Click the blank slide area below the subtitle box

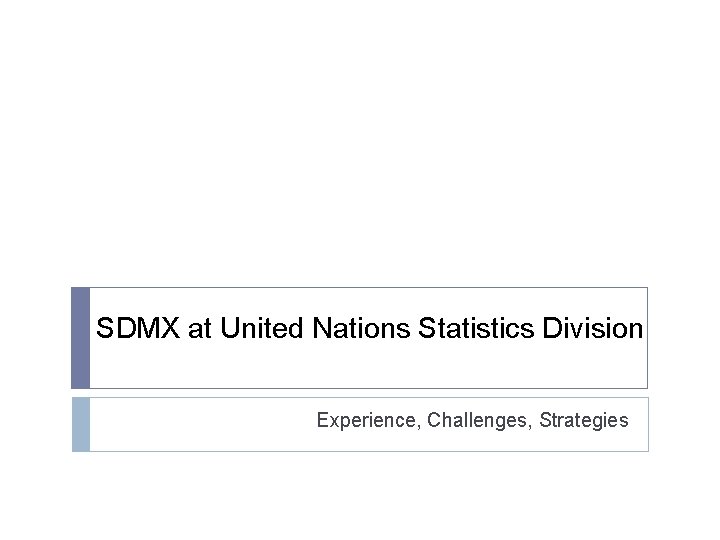click(x=360, y=496)
